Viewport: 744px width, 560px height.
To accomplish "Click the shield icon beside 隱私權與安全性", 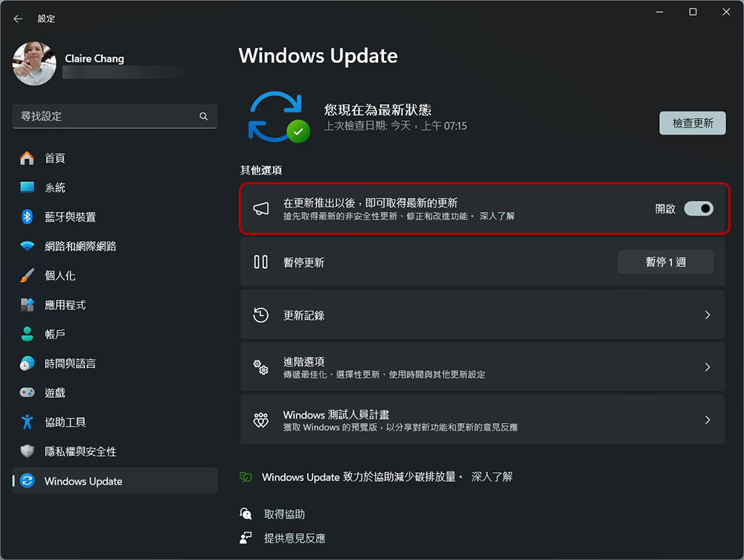I will 27,451.
